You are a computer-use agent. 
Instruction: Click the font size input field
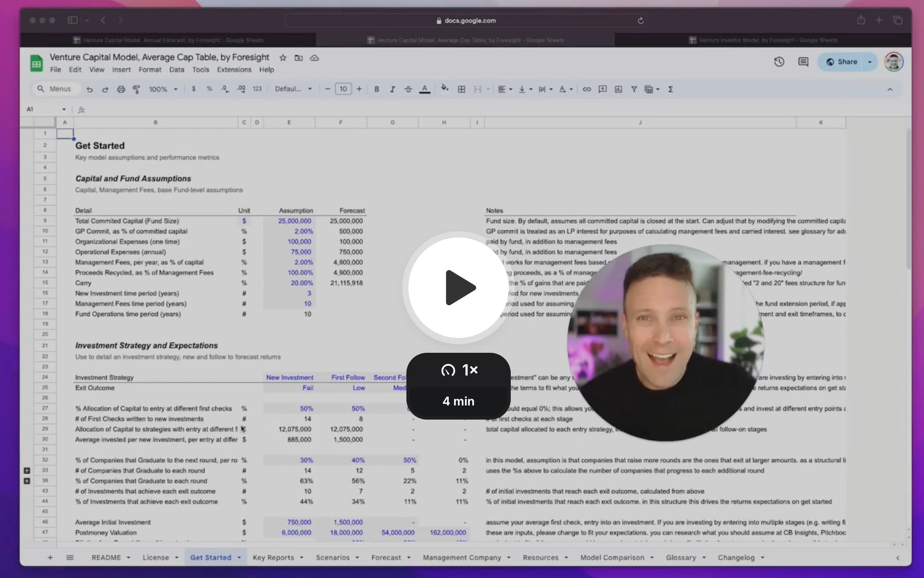343,89
